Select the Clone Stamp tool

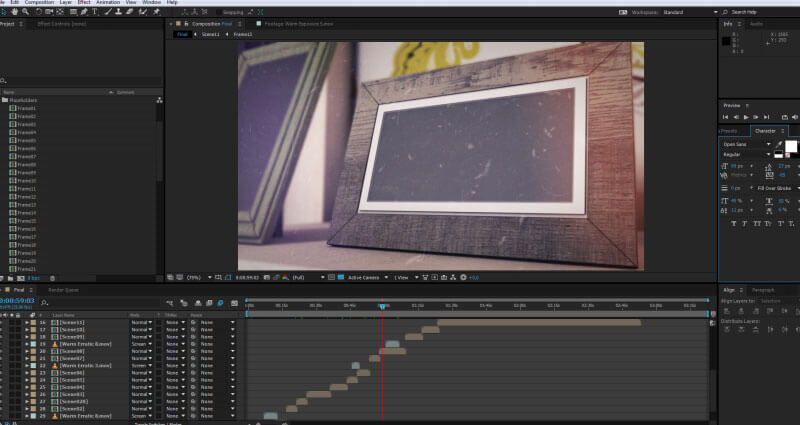coord(118,12)
